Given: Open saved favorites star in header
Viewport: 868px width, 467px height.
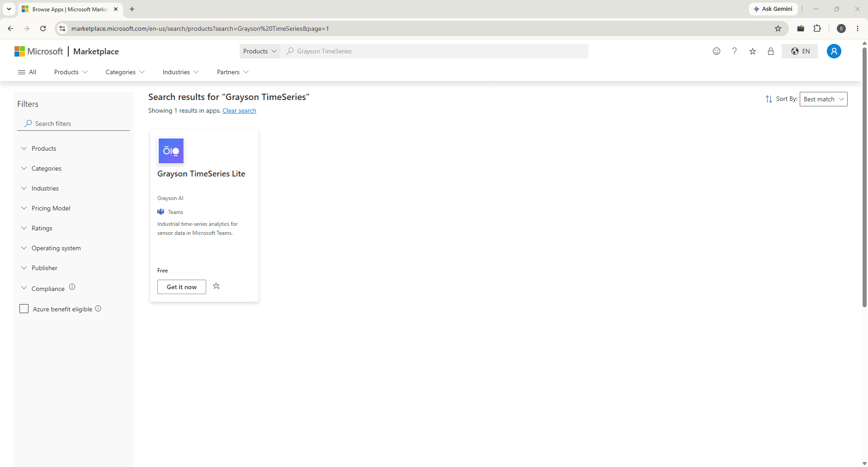Looking at the screenshot, I should (753, 52).
